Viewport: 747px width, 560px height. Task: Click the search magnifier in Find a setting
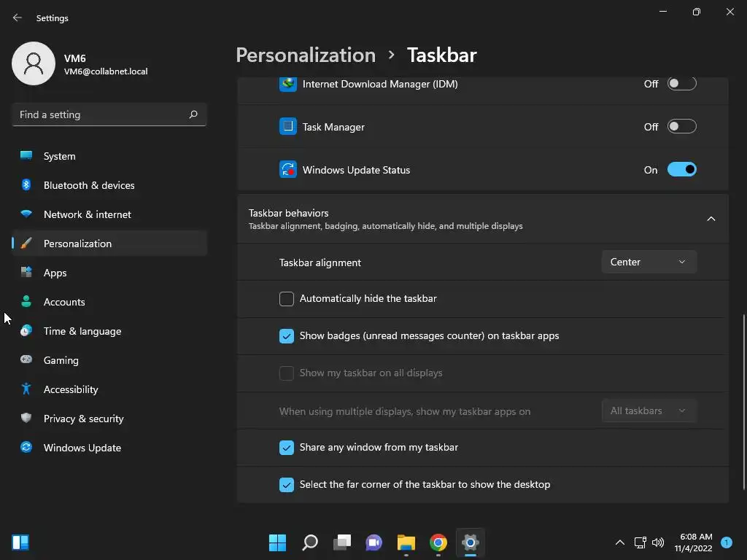click(x=193, y=114)
